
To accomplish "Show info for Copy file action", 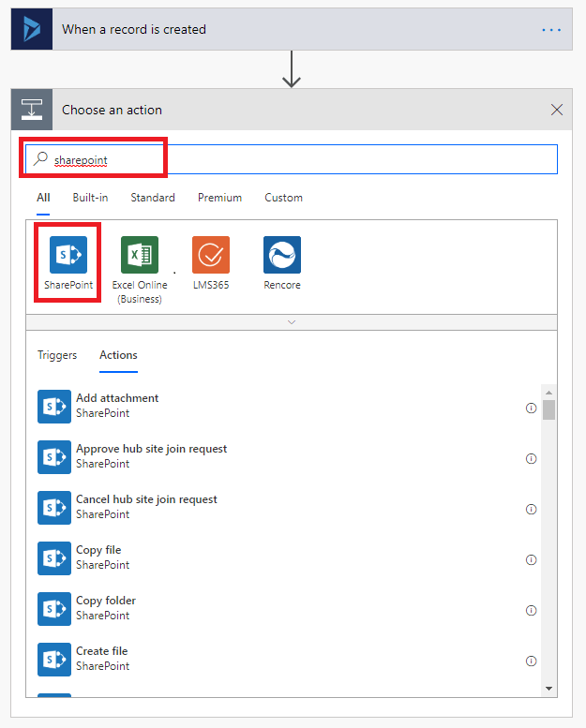I will tap(532, 560).
